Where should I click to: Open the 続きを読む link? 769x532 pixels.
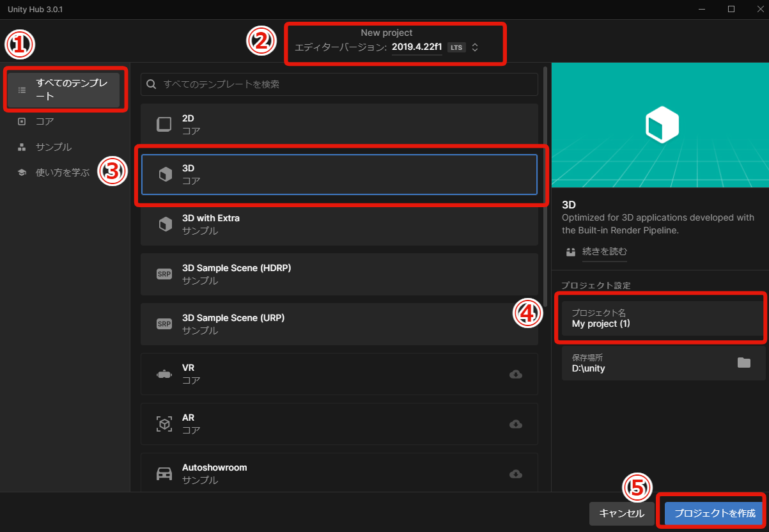[x=605, y=251]
